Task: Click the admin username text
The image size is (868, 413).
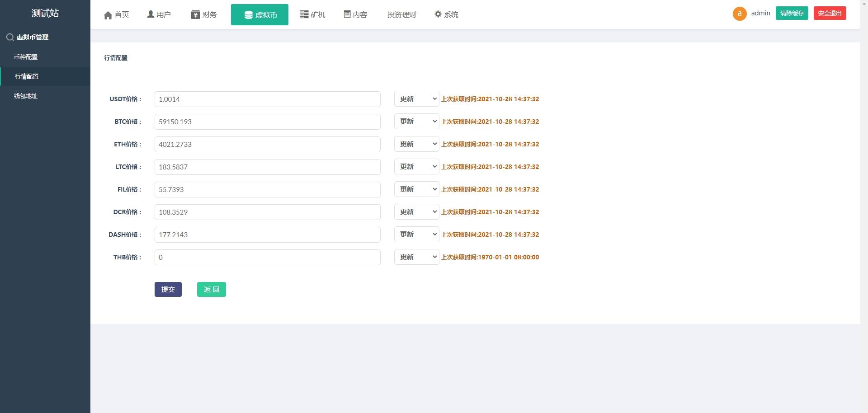Action: [761, 13]
